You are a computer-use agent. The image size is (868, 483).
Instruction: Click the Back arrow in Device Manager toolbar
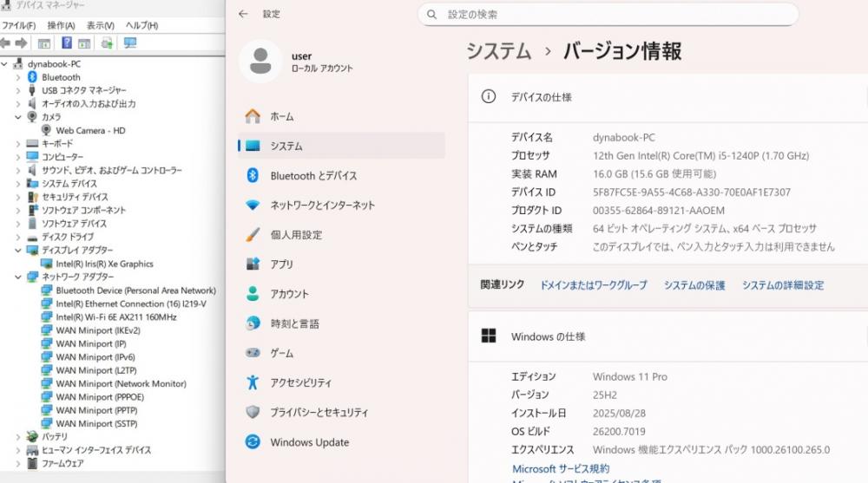[5, 43]
